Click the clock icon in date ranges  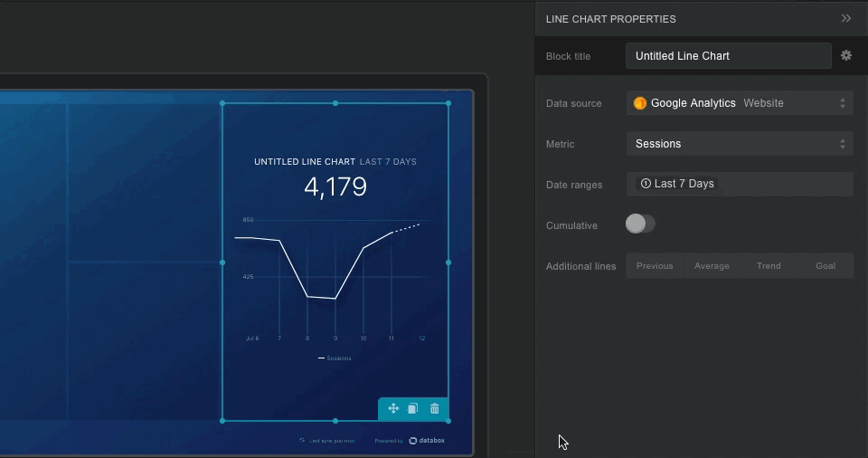646,184
